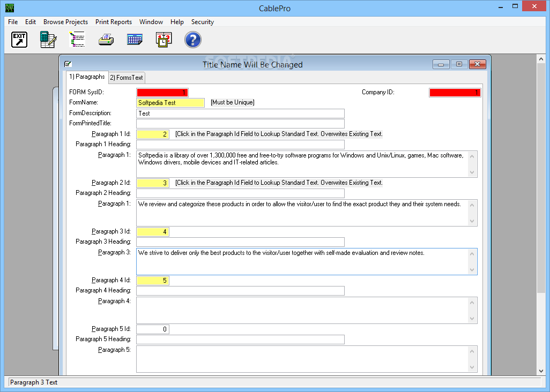
Task: Click the Paragraph 3 Id field
Action: coord(153,231)
